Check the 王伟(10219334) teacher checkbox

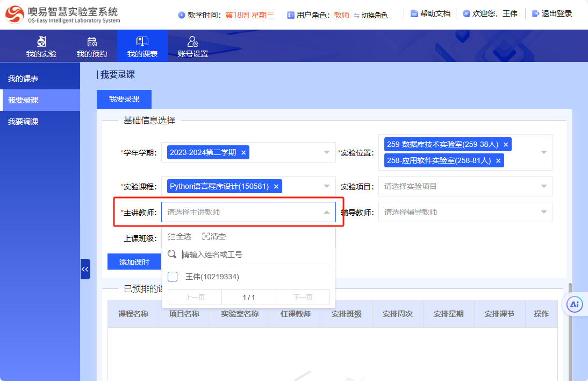[x=173, y=277]
